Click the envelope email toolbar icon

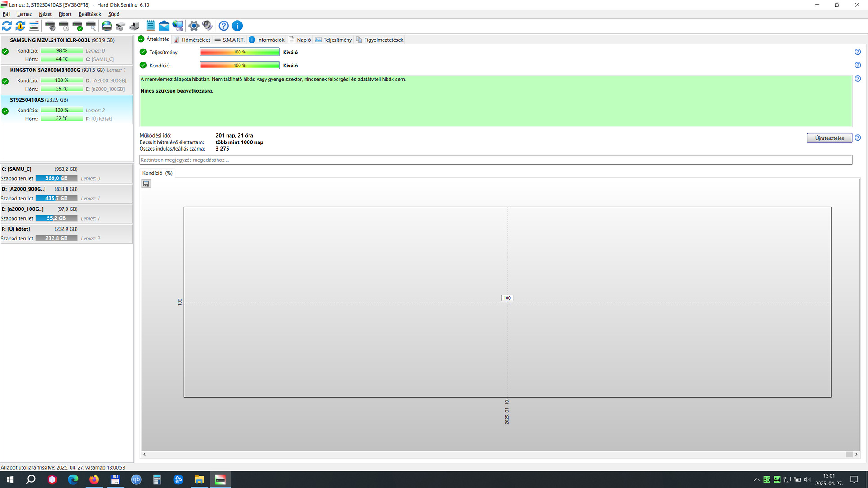click(x=164, y=26)
